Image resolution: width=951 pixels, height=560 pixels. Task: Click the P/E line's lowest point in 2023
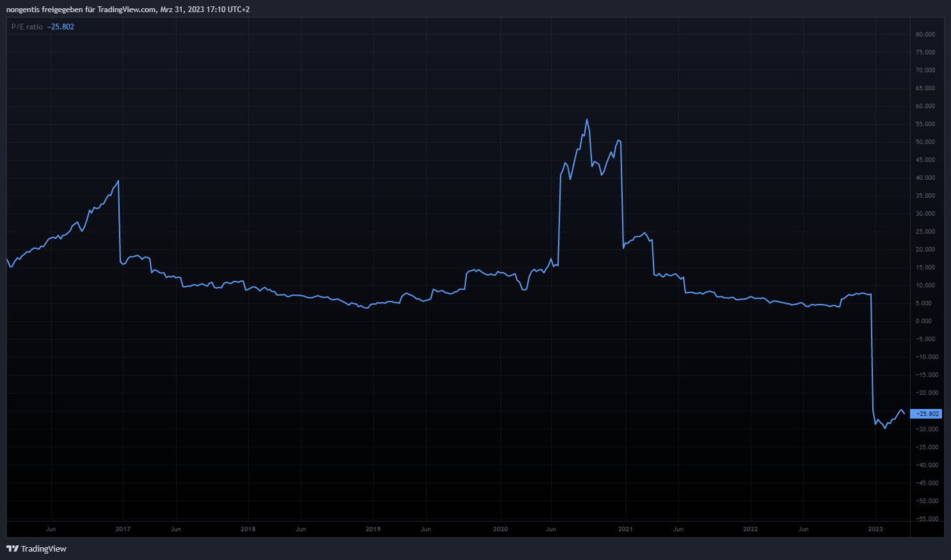[x=885, y=428]
